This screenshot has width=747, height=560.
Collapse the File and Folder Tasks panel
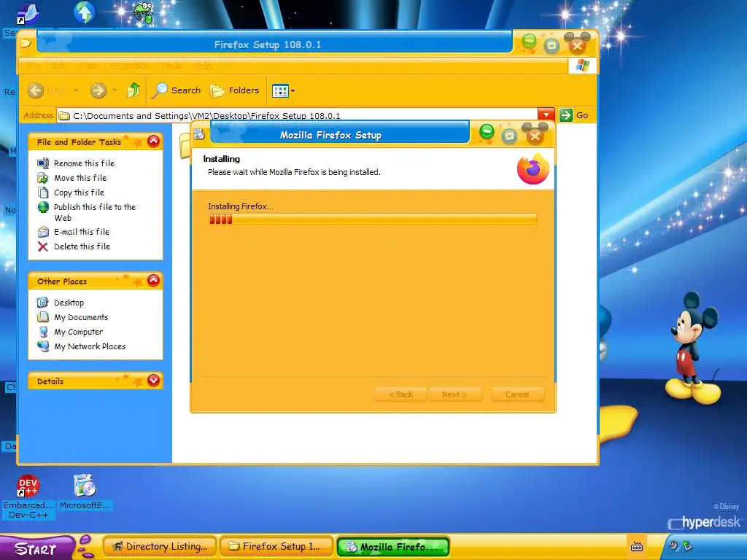pyautogui.click(x=153, y=141)
